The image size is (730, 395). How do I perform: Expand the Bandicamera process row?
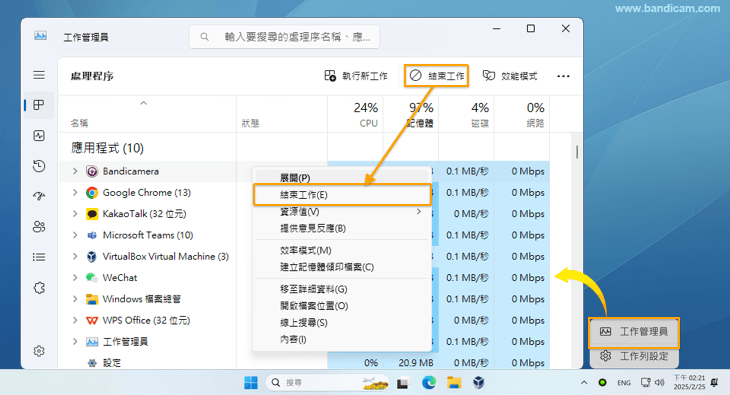click(75, 171)
